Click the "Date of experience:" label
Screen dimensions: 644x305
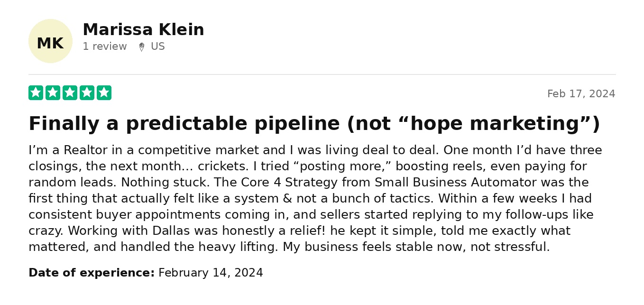coord(92,273)
